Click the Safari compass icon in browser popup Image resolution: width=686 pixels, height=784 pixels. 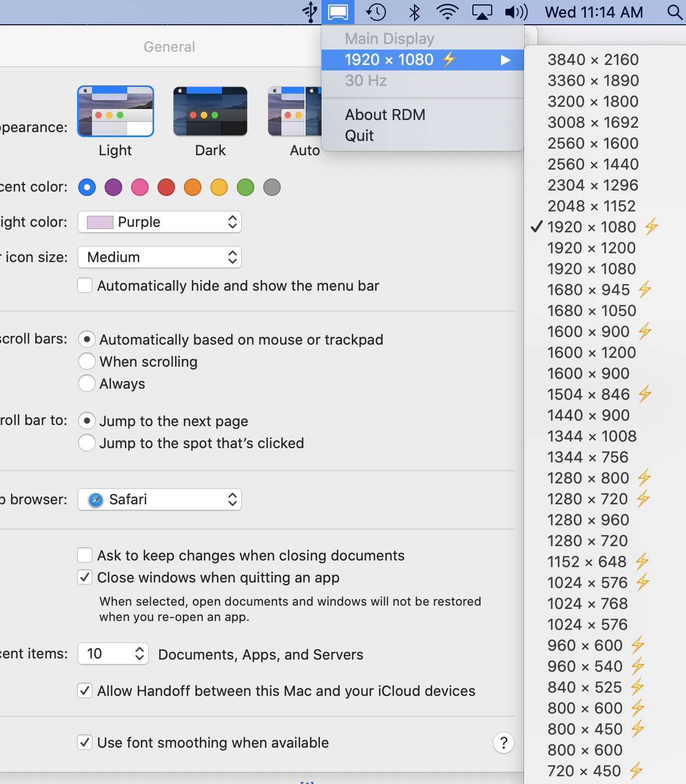pyautogui.click(x=96, y=500)
